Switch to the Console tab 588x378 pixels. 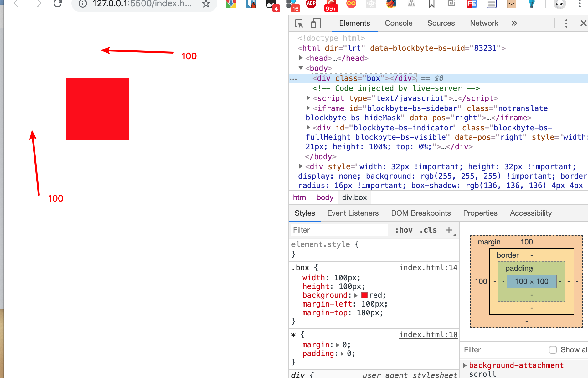399,23
